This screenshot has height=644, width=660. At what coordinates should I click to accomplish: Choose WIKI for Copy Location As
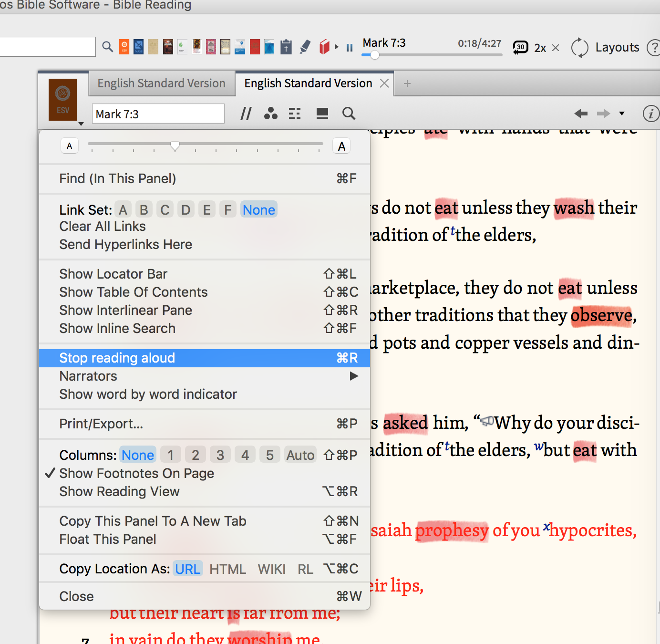pyautogui.click(x=272, y=569)
